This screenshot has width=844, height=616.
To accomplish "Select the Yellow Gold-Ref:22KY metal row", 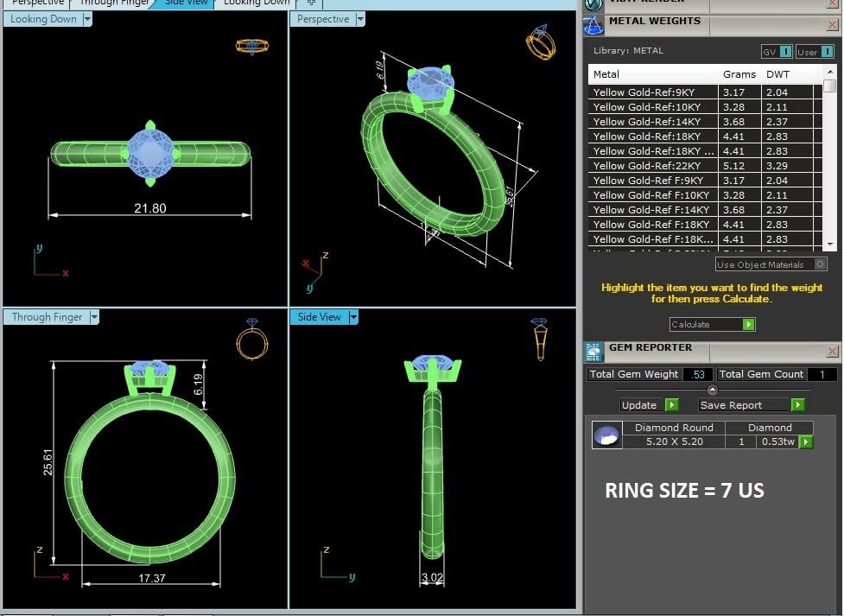I will tap(655, 166).
